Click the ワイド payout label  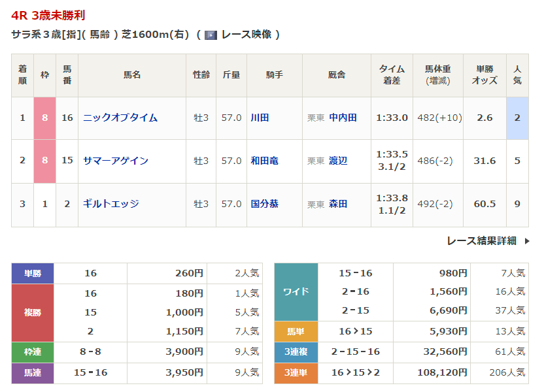[x=296, y=291]
